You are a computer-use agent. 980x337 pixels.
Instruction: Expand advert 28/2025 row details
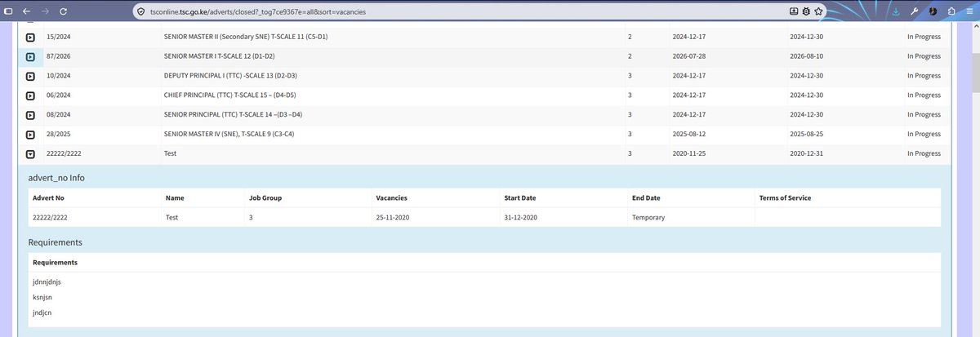(30, 135)
